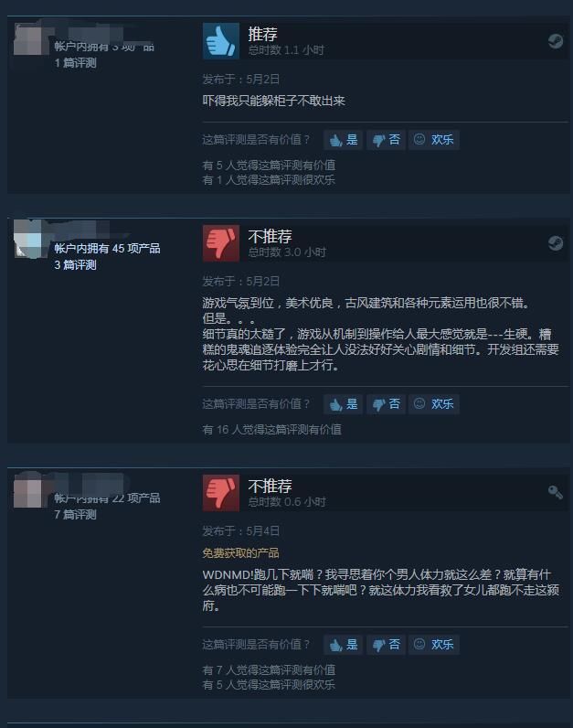Vote 是 on the 0.6-hour review
Image resolution: width=573 pixels, height=728 pixels.
click(x=344, y=645)
